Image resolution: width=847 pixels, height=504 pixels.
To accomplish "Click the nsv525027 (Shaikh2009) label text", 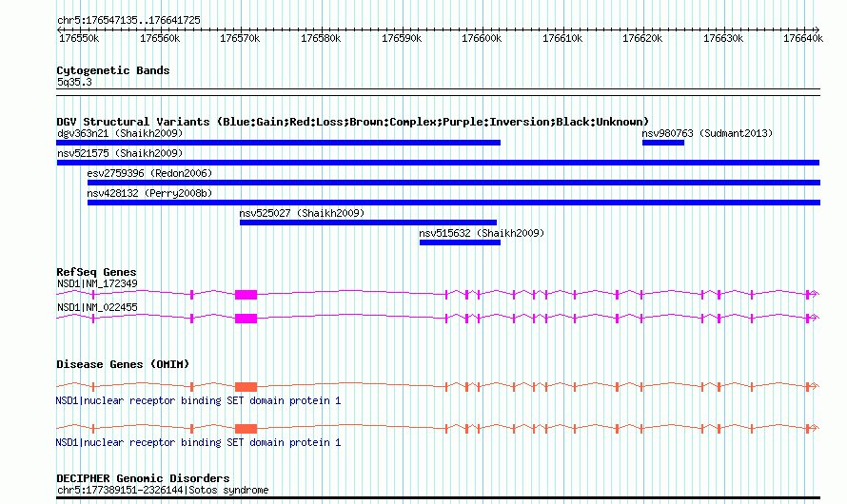I will point(302,213).
